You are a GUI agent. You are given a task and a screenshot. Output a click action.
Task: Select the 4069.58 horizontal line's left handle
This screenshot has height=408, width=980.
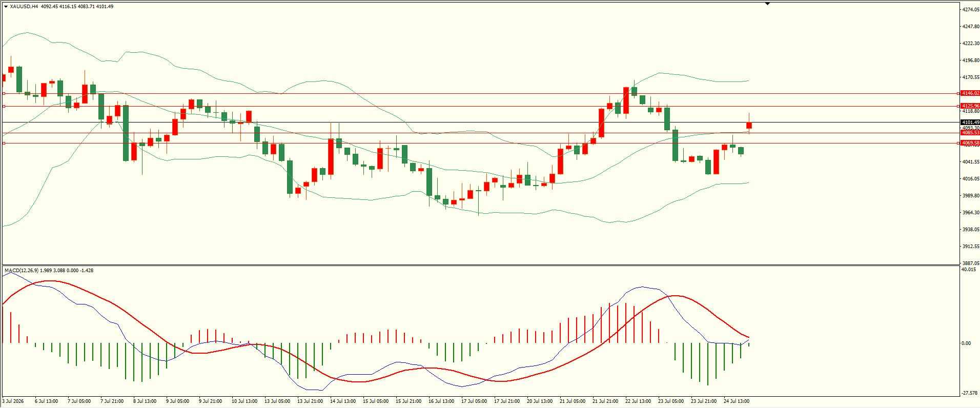coord(4,143)
